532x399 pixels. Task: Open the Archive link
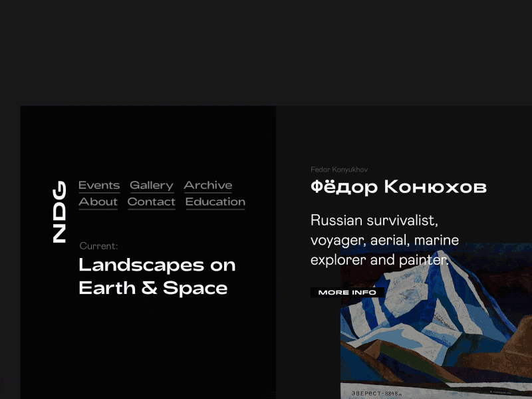(x=208, y=186)
